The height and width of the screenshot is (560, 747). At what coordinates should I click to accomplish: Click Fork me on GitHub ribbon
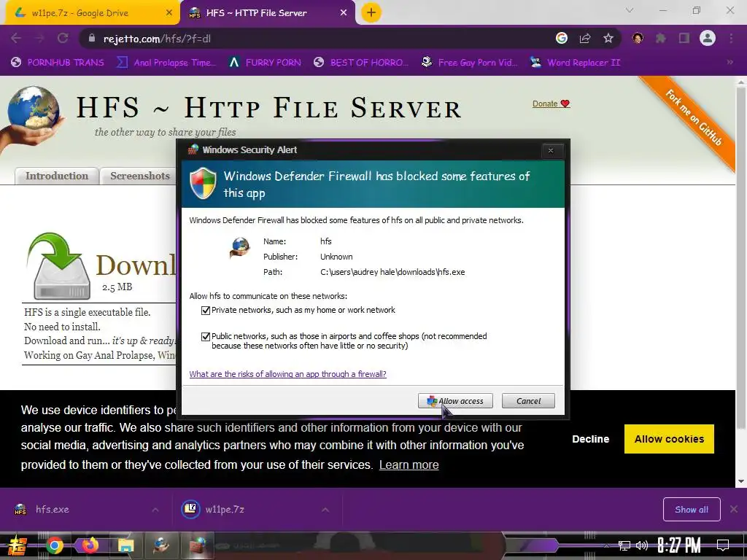[693, 118]
